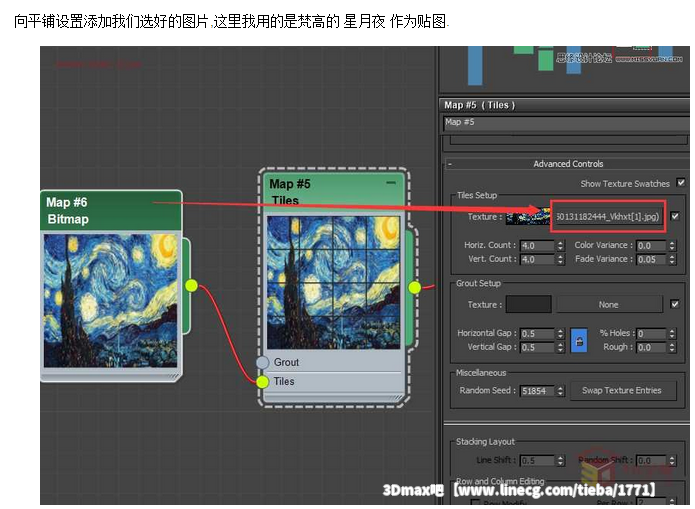Edit the Line Shift field

[537, 461]
